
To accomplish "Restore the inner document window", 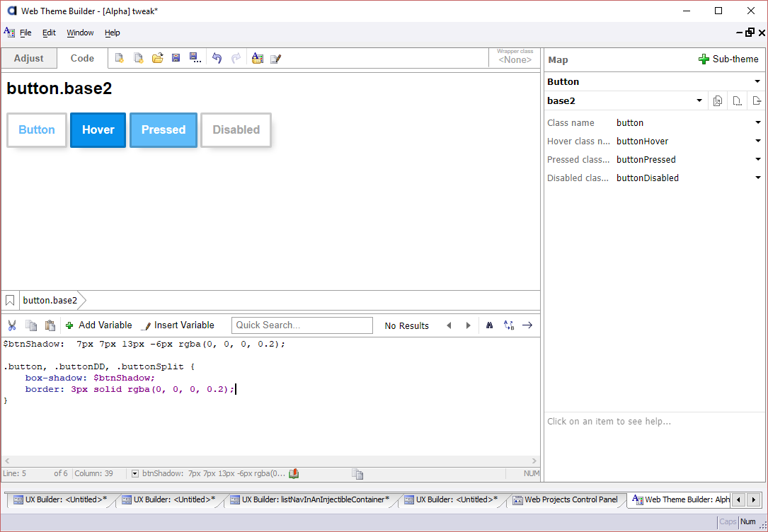I will coord(750,33).
